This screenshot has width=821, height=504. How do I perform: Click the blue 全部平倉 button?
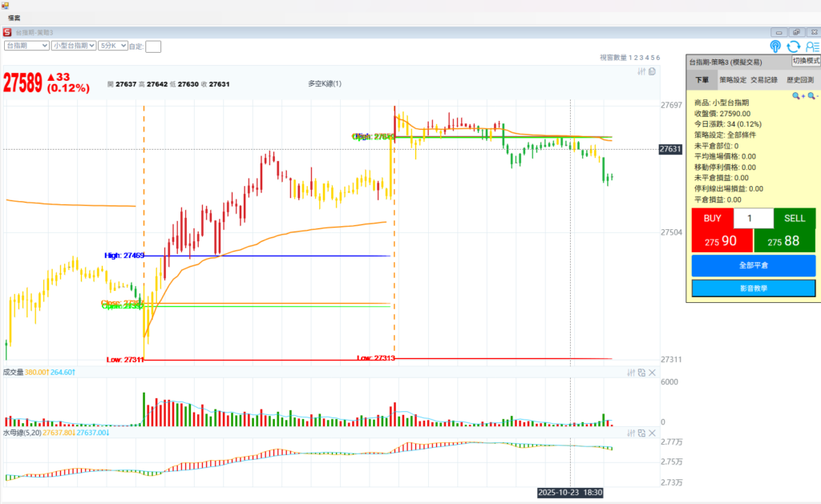(753, 265)
